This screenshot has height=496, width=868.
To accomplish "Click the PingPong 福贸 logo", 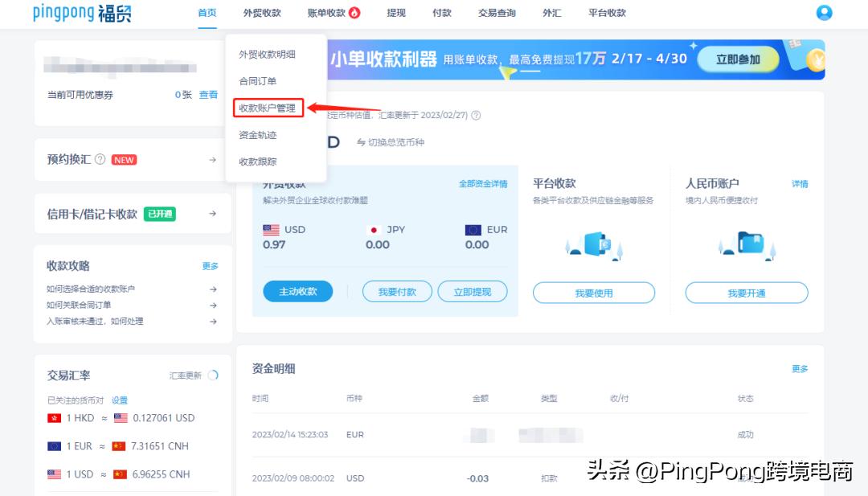I will coord(82,13).
